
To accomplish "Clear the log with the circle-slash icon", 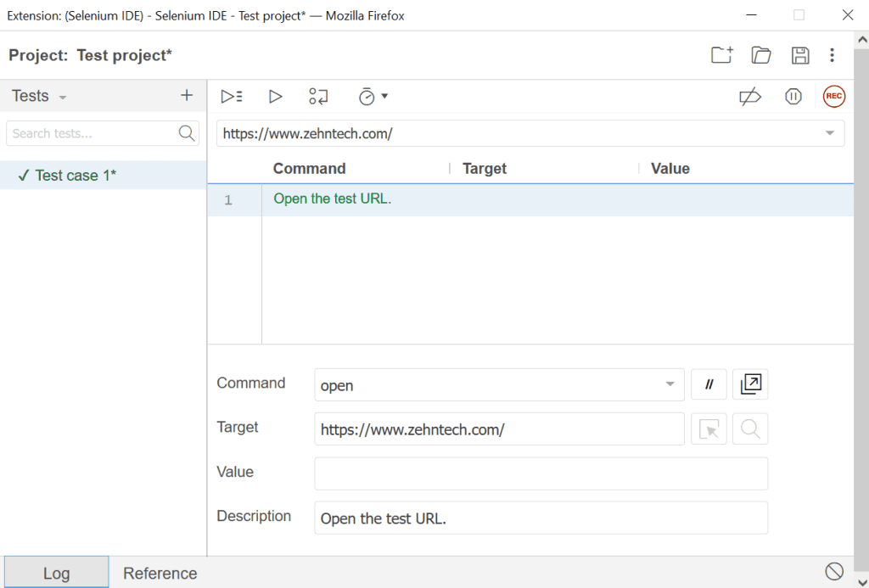I will coord(834,571).
